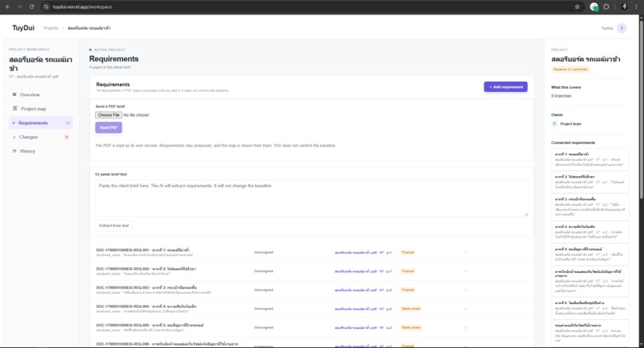Screen dimensions: 644x348
Task: Select the Requirements sidebar item
Action: point(41,123)
